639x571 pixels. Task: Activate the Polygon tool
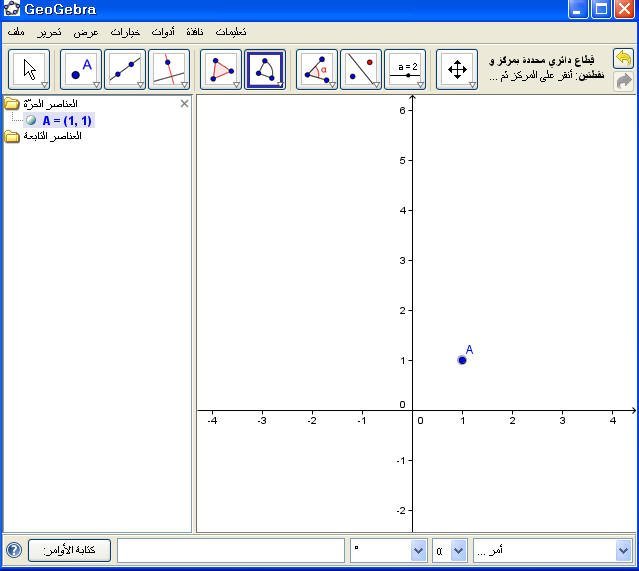[x=221, y=70]
